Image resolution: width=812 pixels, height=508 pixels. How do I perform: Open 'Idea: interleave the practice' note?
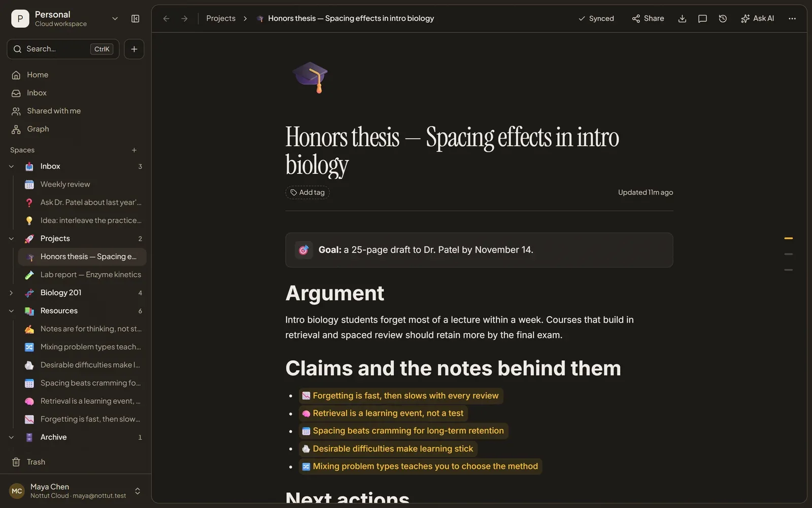(x=82, y=220)
